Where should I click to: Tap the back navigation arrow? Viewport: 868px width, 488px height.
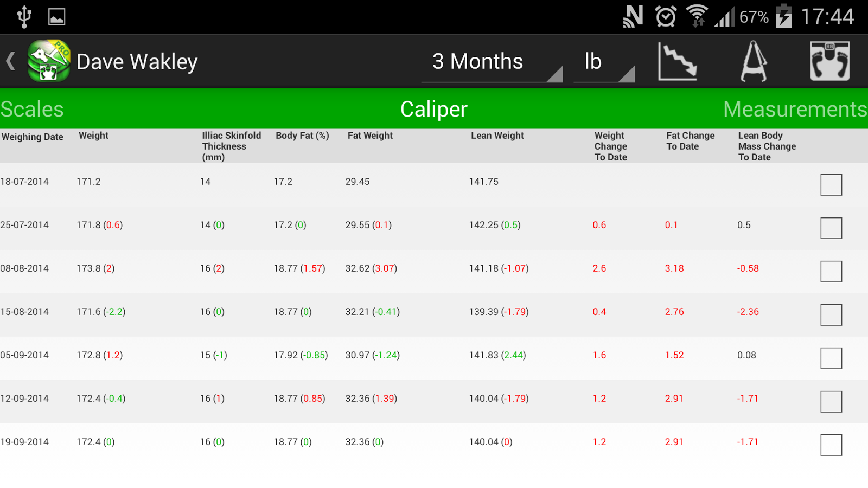(x=10, y=61)
